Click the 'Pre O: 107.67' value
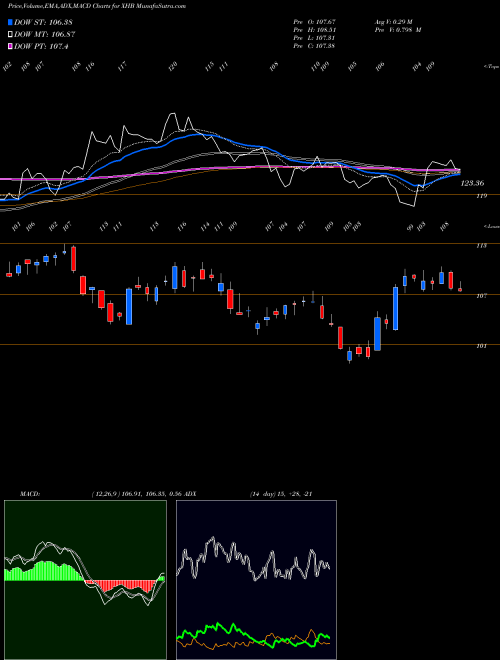Screen dimensions: 500x660 [314, 22]
